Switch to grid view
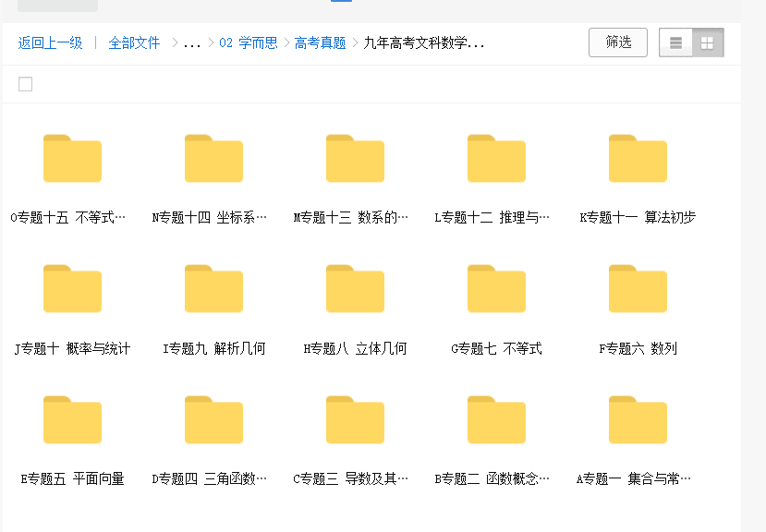Image resolution: width=766 pixels, height=532 pixels. 708,43
